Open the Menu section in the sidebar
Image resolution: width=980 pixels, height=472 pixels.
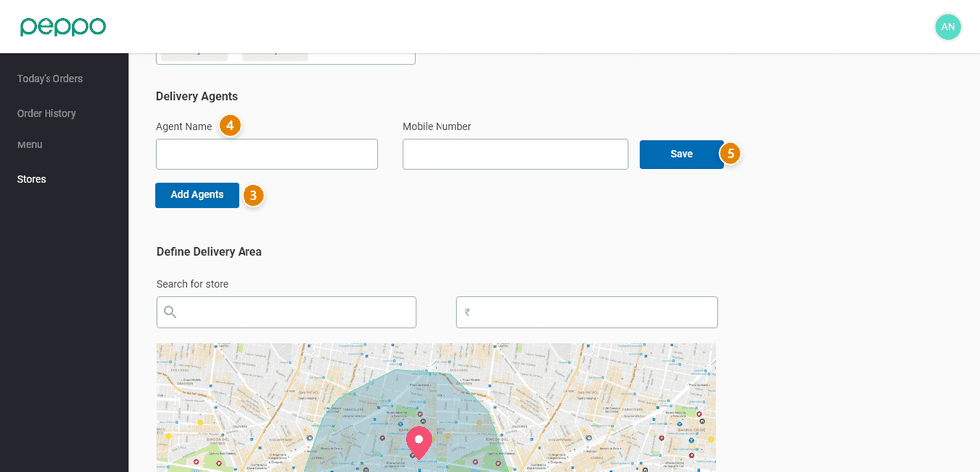tap(30, 144)
